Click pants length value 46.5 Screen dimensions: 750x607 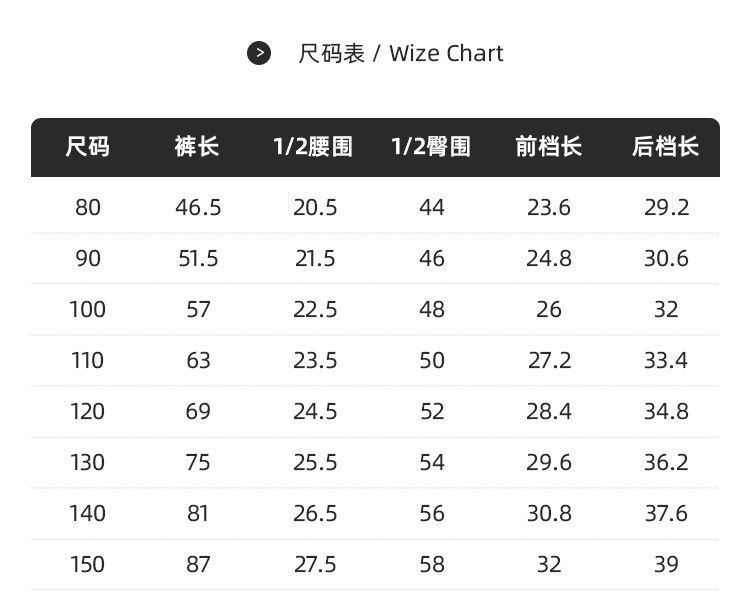point(198,208)
